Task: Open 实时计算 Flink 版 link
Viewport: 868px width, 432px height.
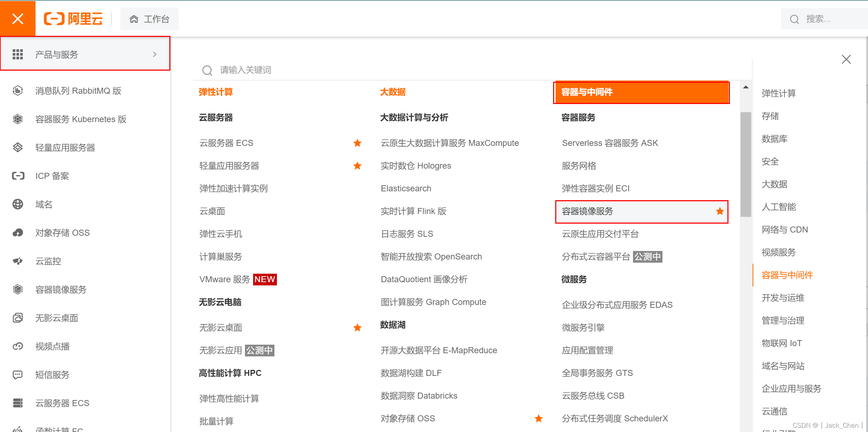Action: 413,211
